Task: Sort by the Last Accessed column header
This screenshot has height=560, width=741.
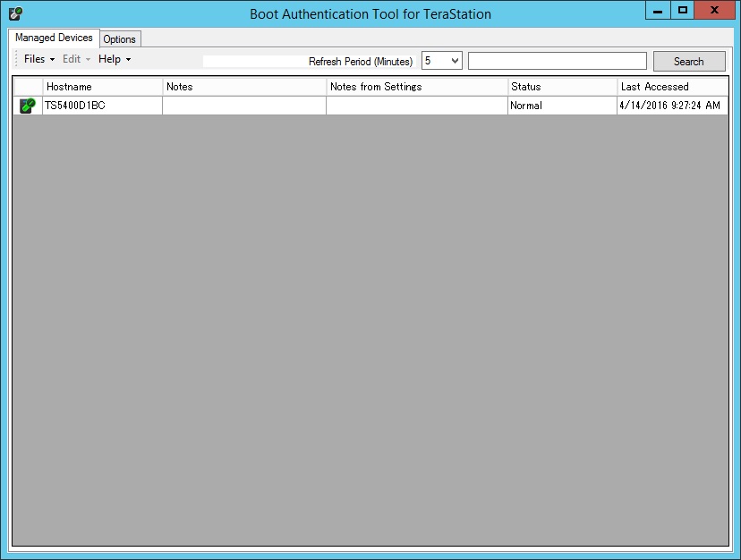Action: click(x=672, y=87)
